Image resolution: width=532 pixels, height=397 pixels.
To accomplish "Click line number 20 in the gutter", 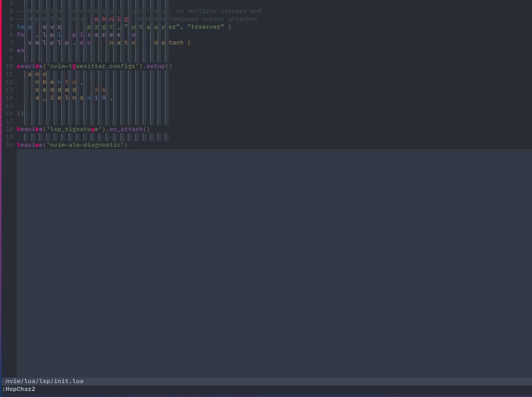I will [8, 145].
